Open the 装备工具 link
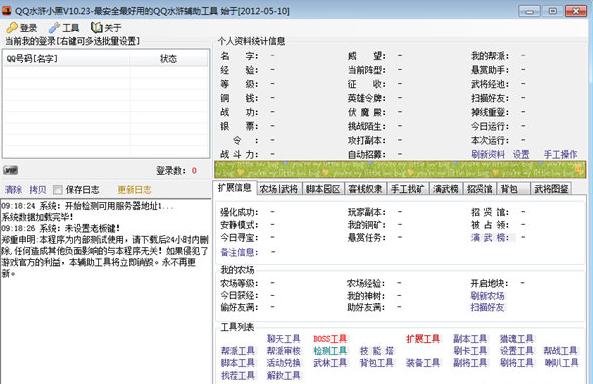593x384 pixels. 423,363
